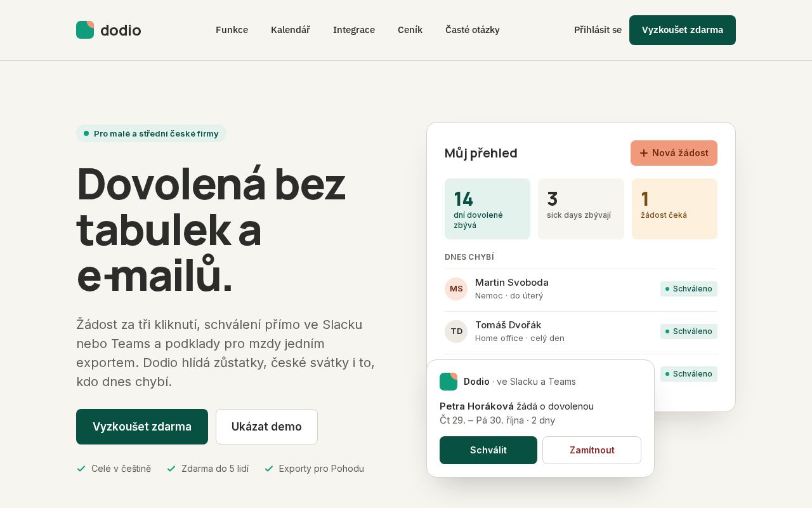Click the TD avatar for Tomáš Dvořák

coord(456,331)
